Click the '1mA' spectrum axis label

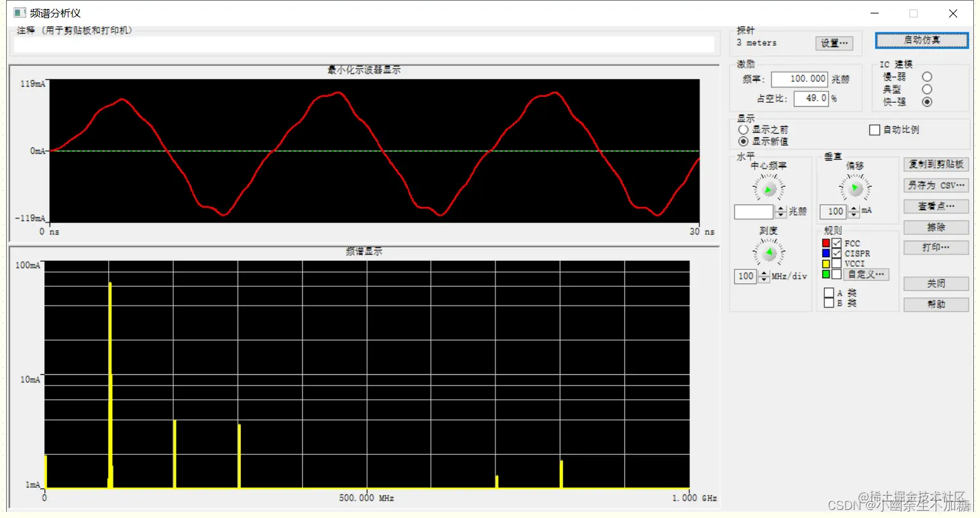[x=33, y=485]
